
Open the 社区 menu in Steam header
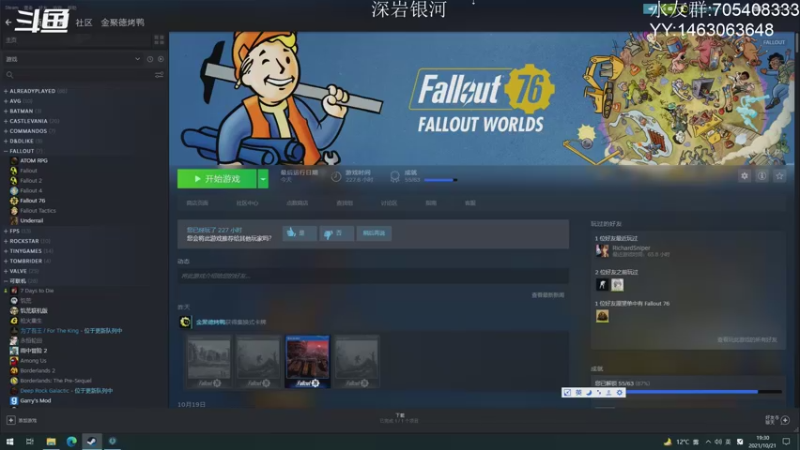coord(84,22)
